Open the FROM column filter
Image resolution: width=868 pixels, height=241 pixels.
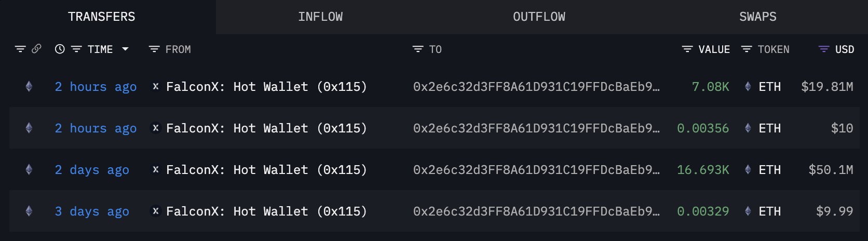(154, 49)
